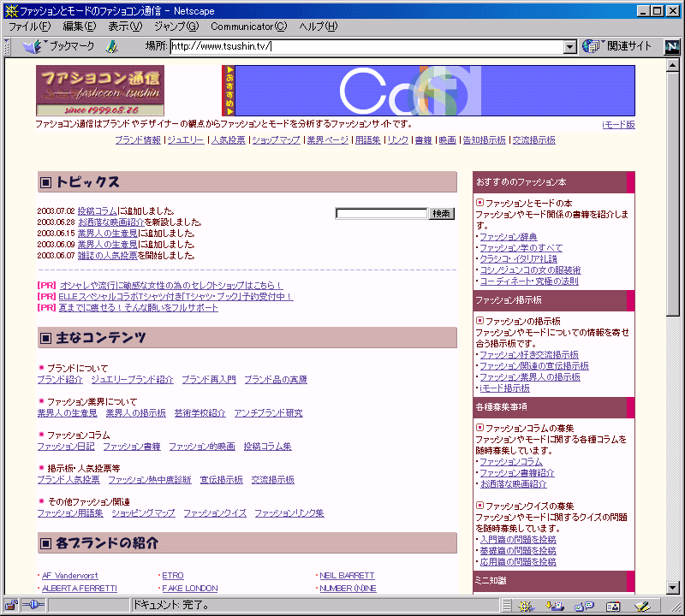The height and width of the screenshot is (616, 685).
Task: Open ブランド品の真贋 link
Action: tap(276, 379)
